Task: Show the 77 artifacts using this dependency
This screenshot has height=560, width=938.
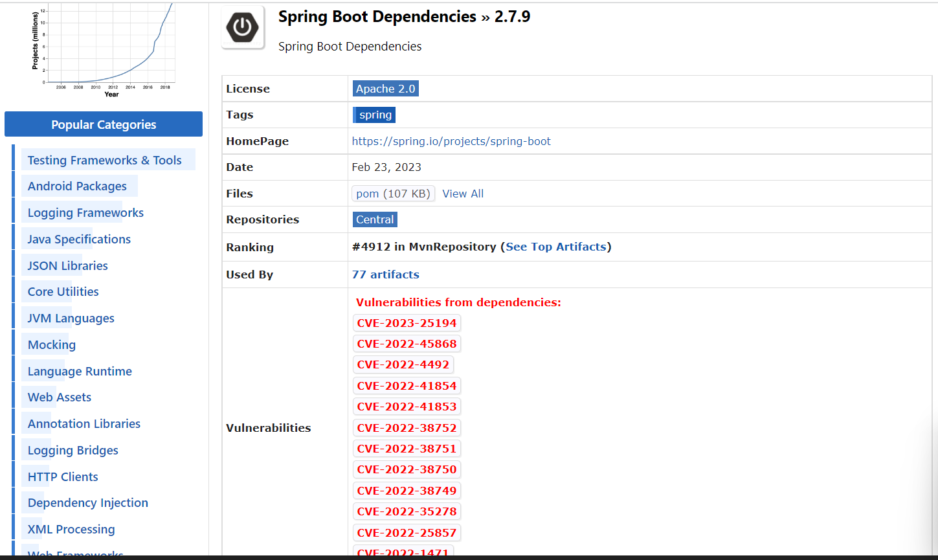Action: pos(385,274)
